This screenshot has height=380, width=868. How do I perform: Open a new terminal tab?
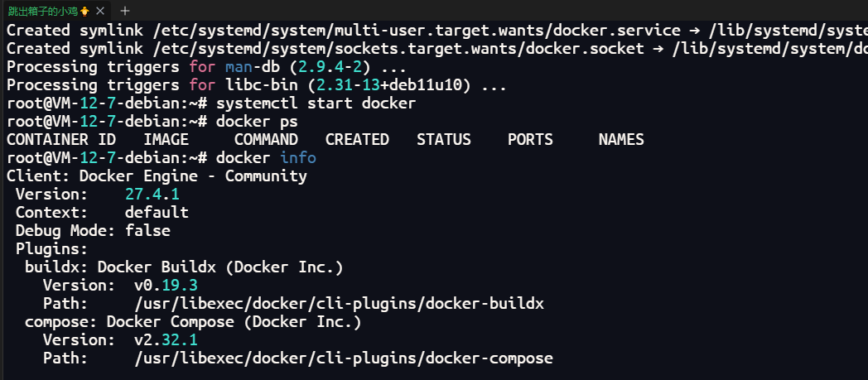pos(125,11)
